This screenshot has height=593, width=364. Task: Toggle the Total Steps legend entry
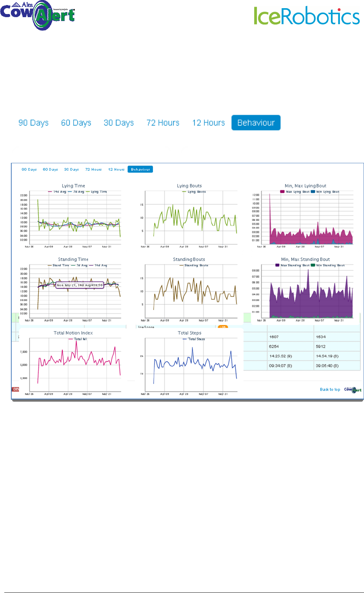click(x=194, y=339)
